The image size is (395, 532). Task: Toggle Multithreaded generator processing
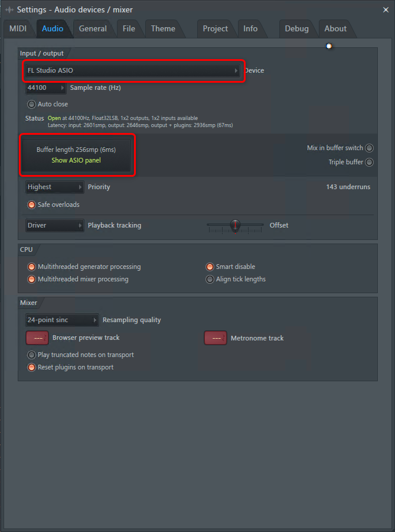pos(32,267)
